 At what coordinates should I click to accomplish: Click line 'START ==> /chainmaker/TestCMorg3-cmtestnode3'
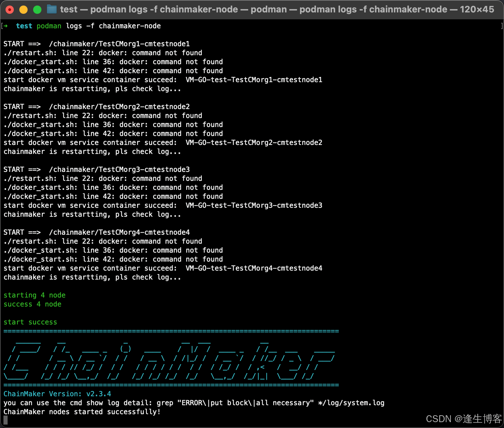pos(97,169)
